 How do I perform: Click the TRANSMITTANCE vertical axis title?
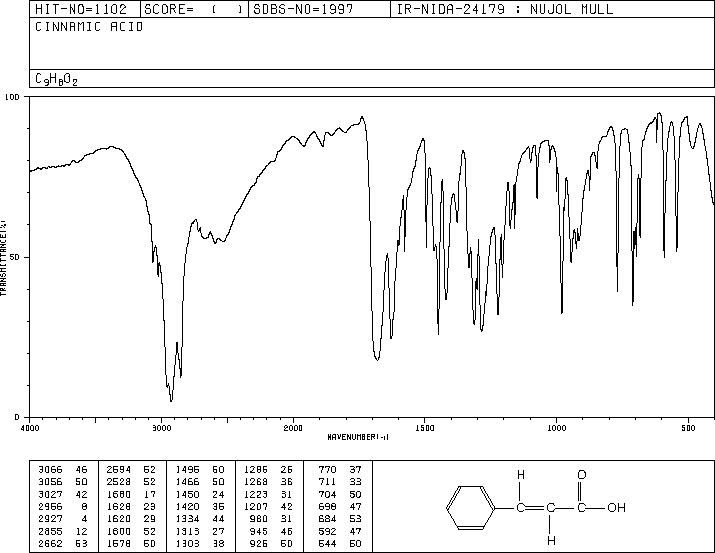(x=3, y=258)
